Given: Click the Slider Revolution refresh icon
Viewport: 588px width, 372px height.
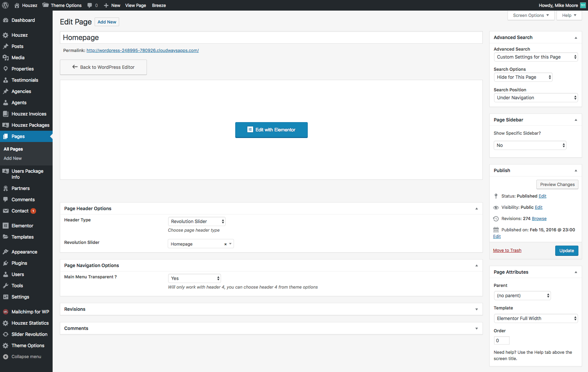Looking at the screenshot, I should [x=6, y=334].
